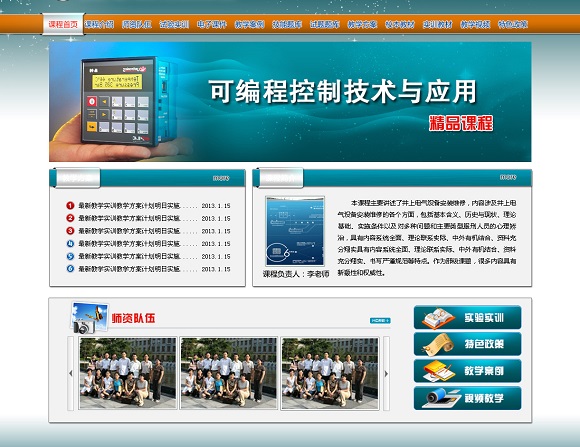
Task: Open the news headline beside badge 1
Action: coord(129,205)
